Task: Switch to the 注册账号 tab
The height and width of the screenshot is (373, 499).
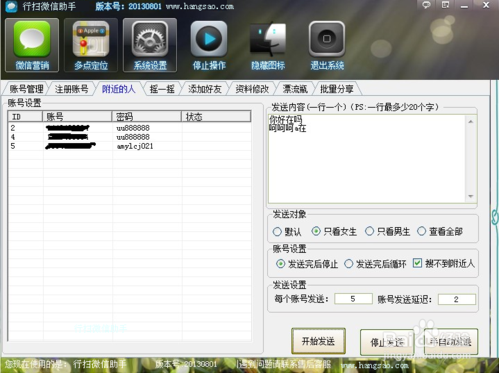Action: pos(71,89)
